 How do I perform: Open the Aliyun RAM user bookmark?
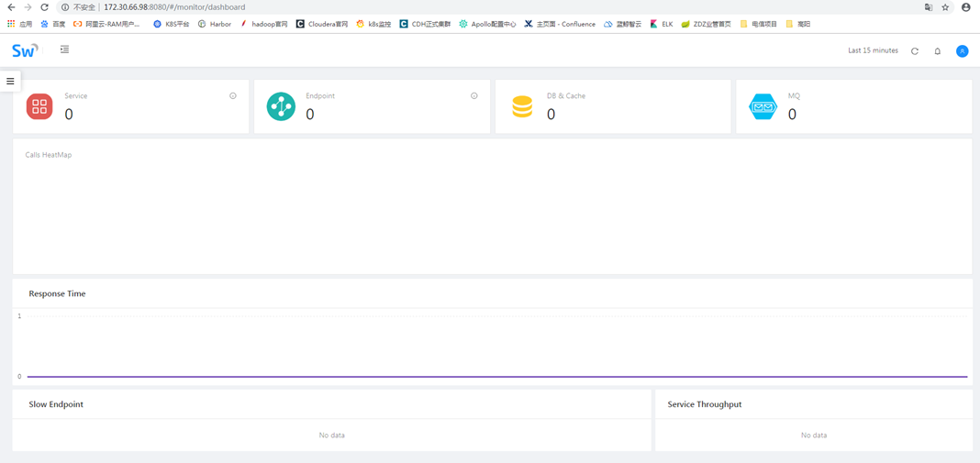pos(106,24)
